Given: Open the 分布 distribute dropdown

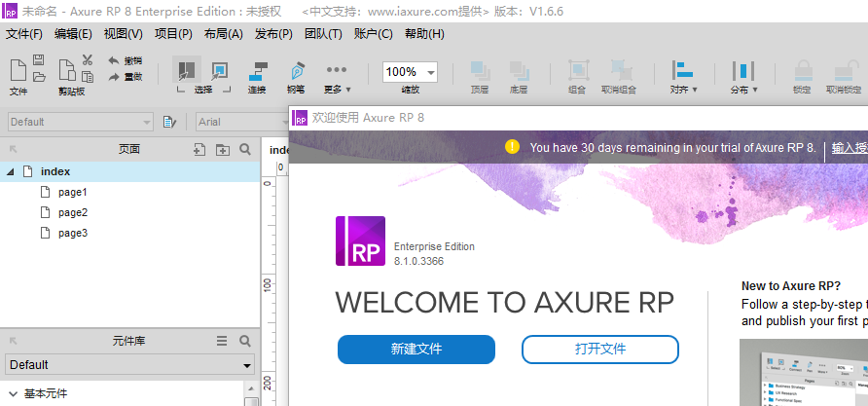Looking at the screenshot, I should 743,77.
